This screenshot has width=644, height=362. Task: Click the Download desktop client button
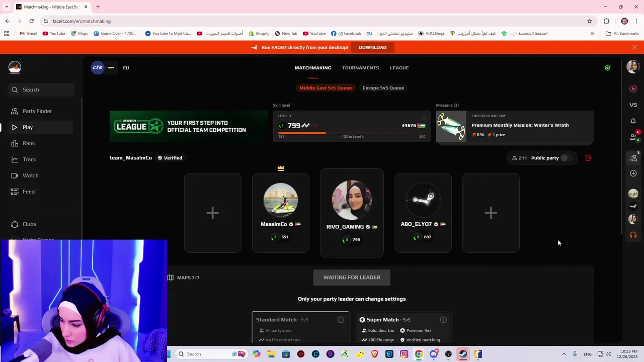[x=372, y=47]
